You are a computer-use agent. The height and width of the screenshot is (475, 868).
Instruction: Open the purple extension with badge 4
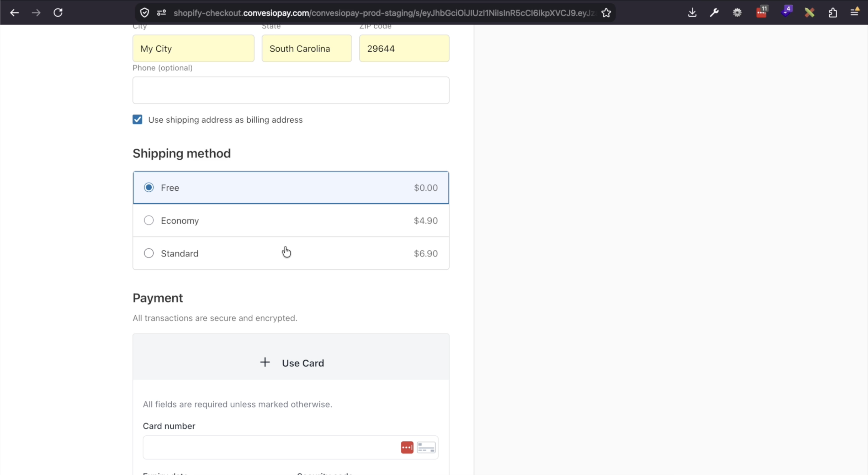[x=786, y=12]
